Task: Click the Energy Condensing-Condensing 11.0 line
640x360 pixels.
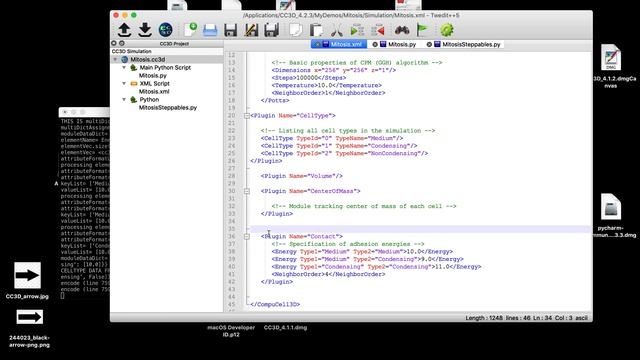Action: (x=376, y=267)
